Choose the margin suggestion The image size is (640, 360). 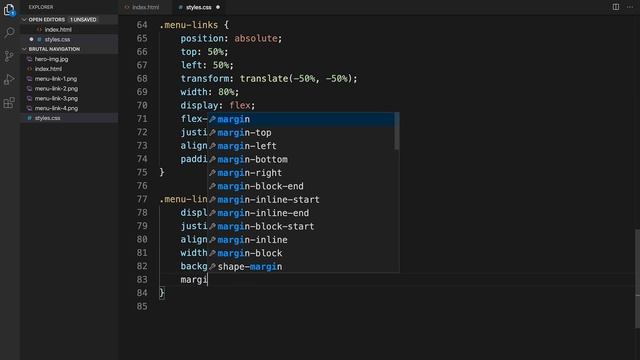tap(301, 119)
